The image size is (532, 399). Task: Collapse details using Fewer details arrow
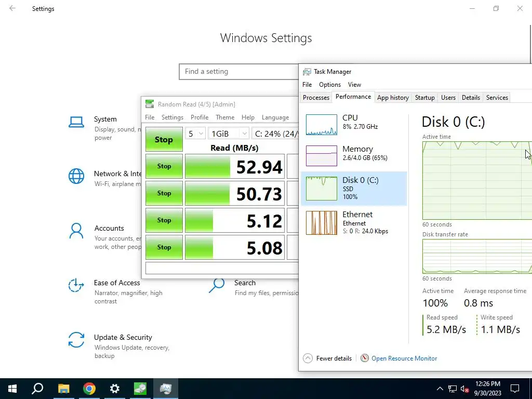pos(308,358)
